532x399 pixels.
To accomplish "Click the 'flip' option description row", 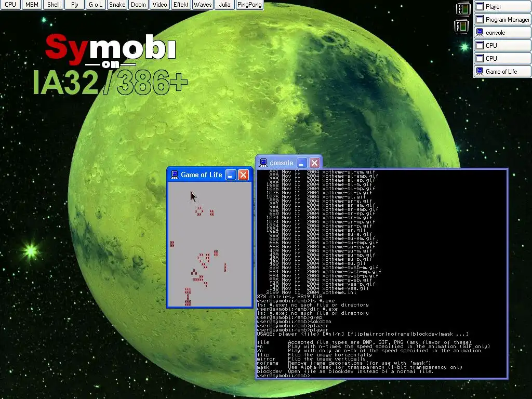I will coord(314,355).
